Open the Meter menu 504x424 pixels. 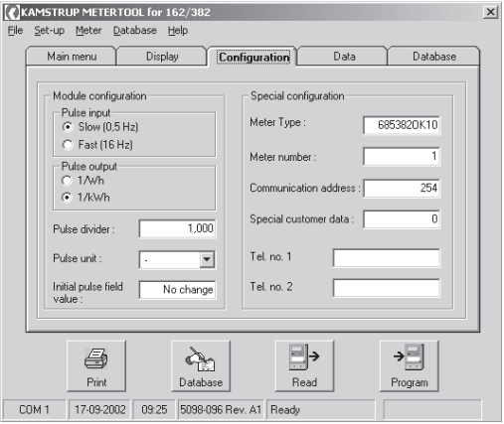point(88,31)
